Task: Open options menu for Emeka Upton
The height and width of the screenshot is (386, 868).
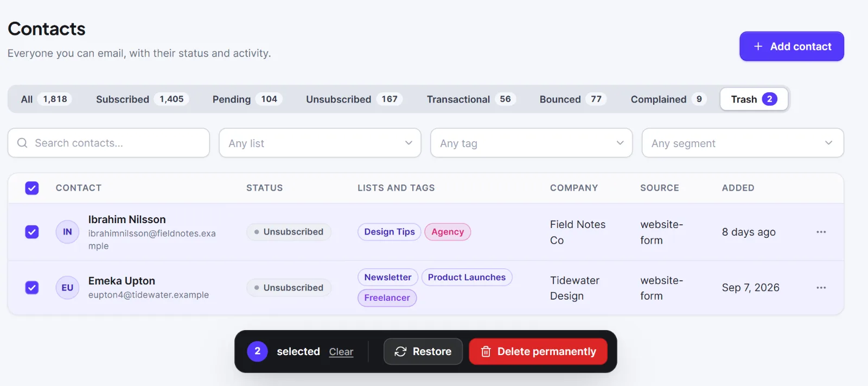Action: pyautogui.click(x=821, y=288)
